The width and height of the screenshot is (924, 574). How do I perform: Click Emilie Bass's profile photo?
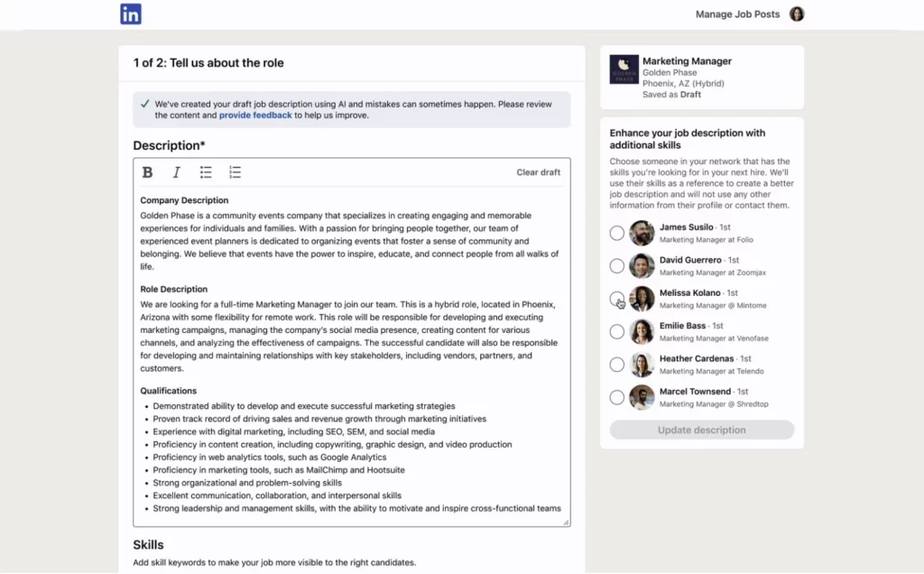click(642, 332)
